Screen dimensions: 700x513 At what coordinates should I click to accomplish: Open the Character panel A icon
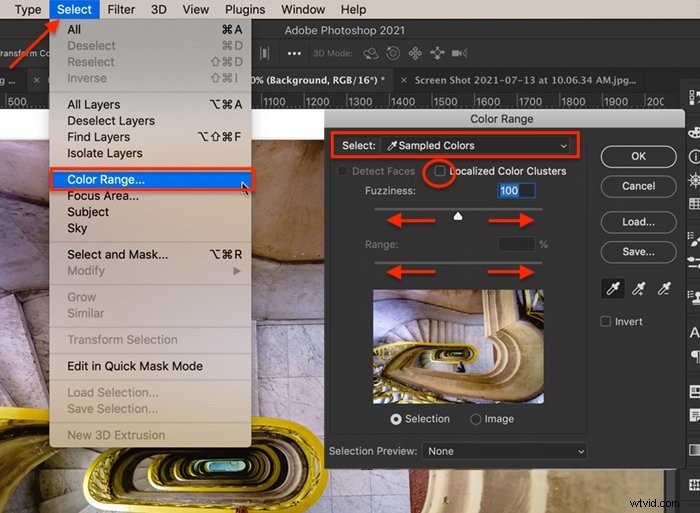(x=695, y=332)
